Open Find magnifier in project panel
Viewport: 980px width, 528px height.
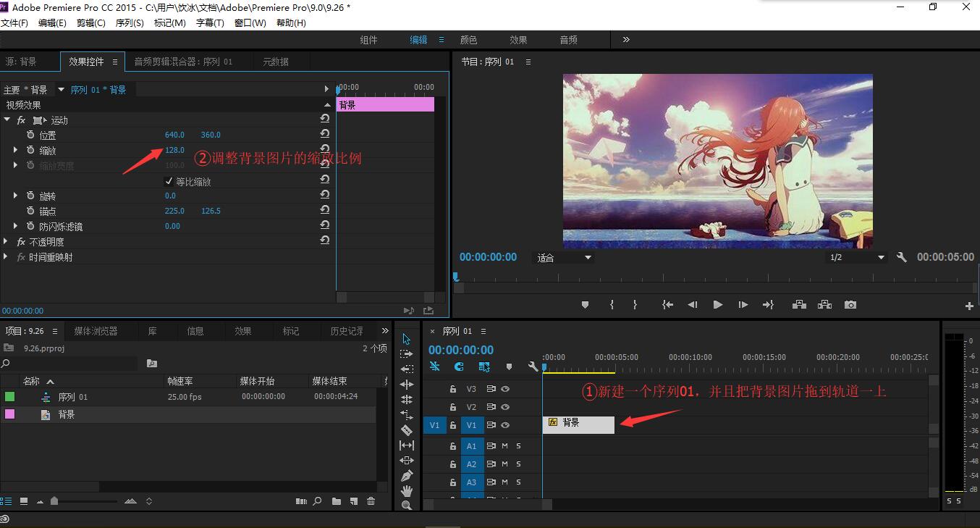[x=317, y=501]
